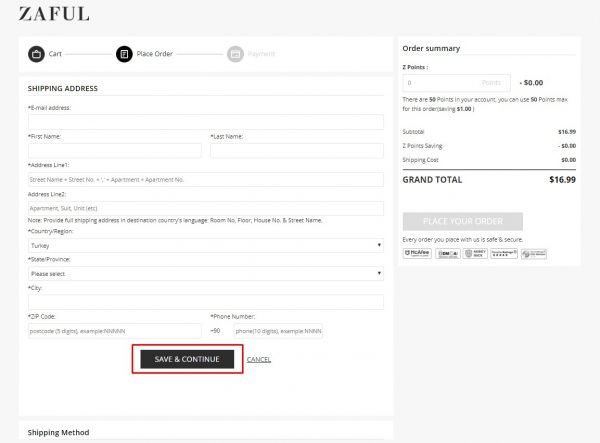Click the Place Order step icon
The height and width of the screenshot is (443, 600).
click(x=124, y=54)
